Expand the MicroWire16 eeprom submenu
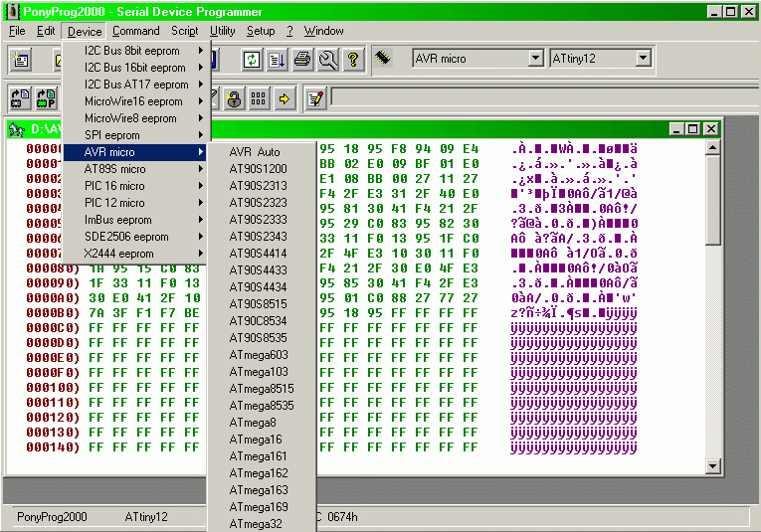The height and width of the screenshot is (532, 761). [x=136, y=101]
